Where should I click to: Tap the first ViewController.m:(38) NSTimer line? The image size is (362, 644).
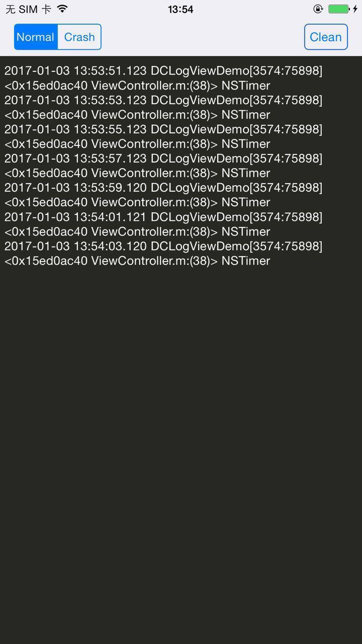pos(137,86)
